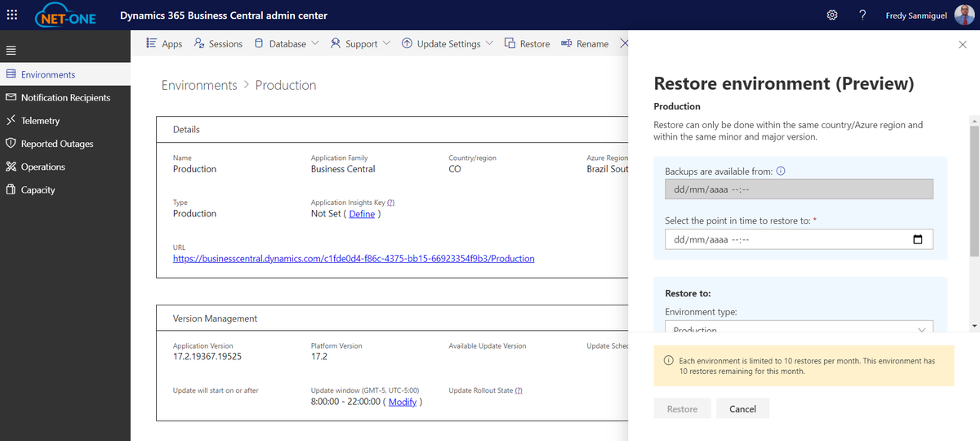Screen dimensions: 980x441
Task: Click country/region value CO
Action: coord(455,169)
